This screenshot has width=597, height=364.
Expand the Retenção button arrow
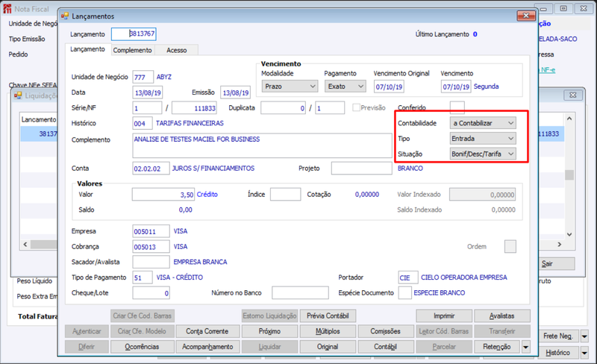coord(526,347)
